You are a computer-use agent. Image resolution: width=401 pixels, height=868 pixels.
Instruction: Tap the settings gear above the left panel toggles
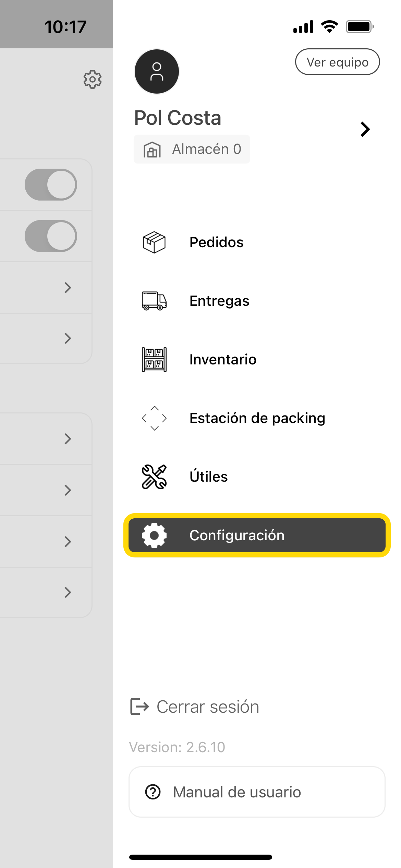92,79
